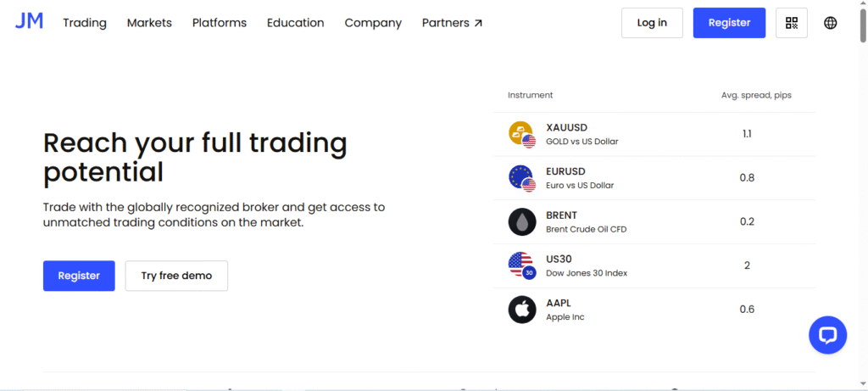Click the page's vertical scrollbar thumb

[862, 25]
